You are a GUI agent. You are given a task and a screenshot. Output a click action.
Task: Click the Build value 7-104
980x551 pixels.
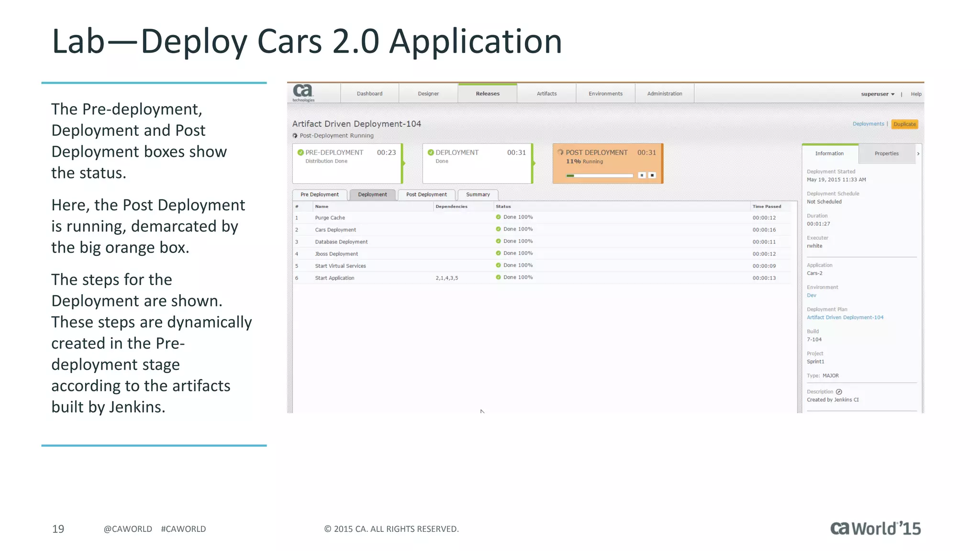tap(814, 340)
